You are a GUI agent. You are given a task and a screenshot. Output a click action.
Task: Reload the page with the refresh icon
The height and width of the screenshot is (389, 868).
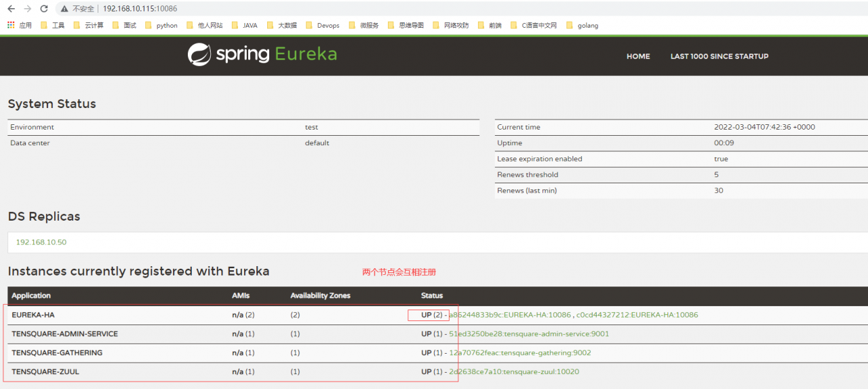point(44,9)
